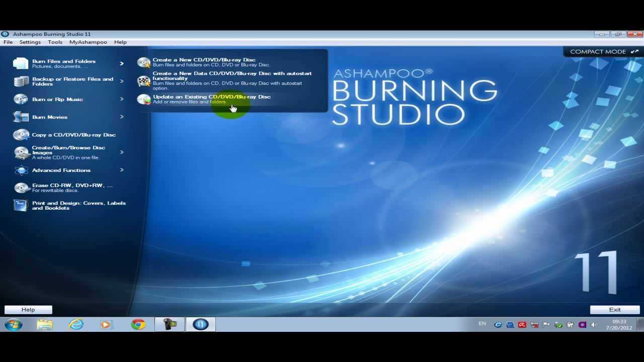This screenshot has height=362, width=644.
Task: Click the speaker volume tray icon
Action: [594, 325]
